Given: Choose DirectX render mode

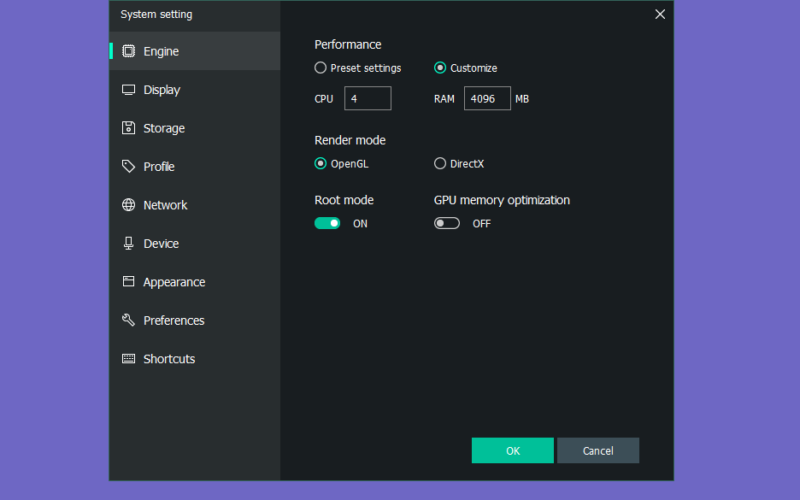Looking at the screenshot, I should coord(440,163).
